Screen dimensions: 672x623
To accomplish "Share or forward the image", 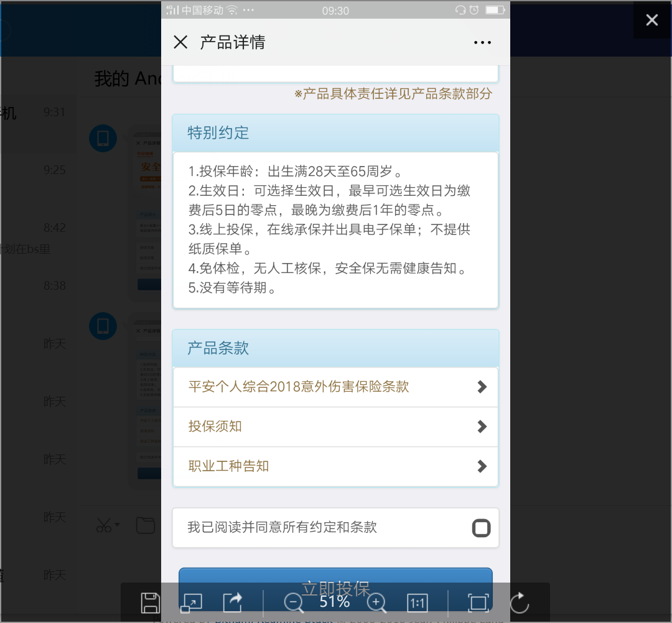I will [x=233, y=603].
